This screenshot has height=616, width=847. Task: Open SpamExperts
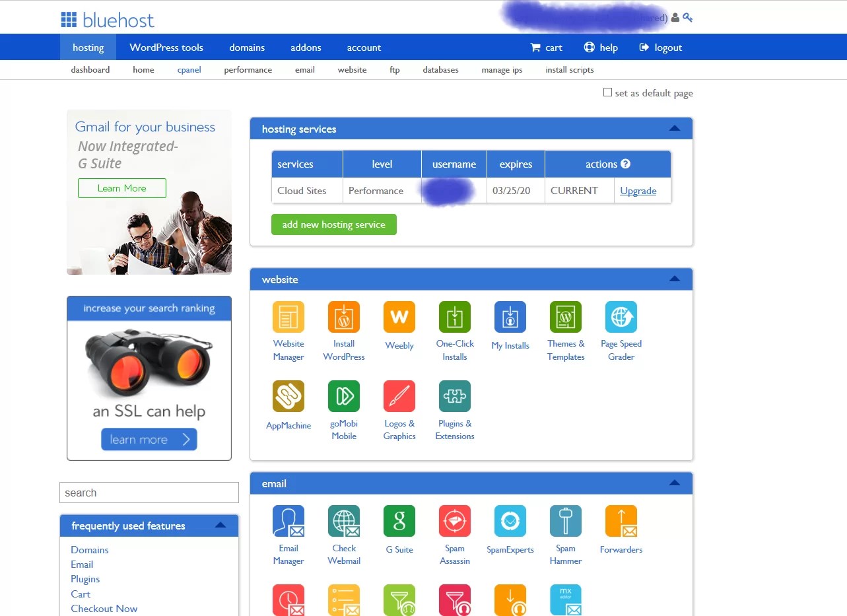pos(510,521)
